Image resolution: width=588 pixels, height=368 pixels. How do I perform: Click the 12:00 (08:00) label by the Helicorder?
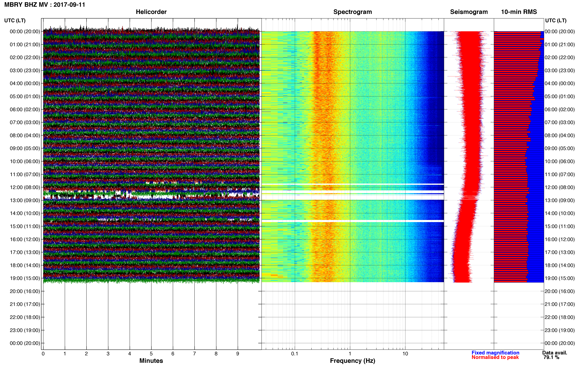point(25,187)
